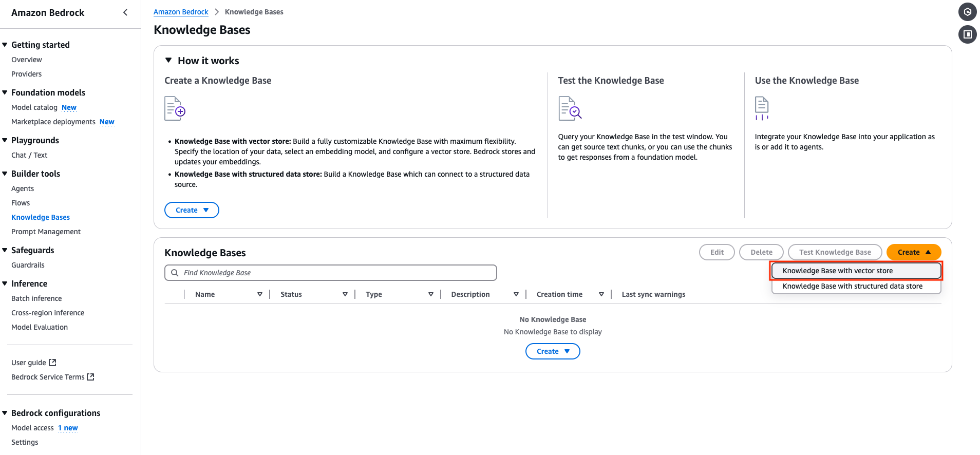Open the Create dropdown under No Knowledge Base
This screenshot has height=455, width=980.
pos(553,351)
